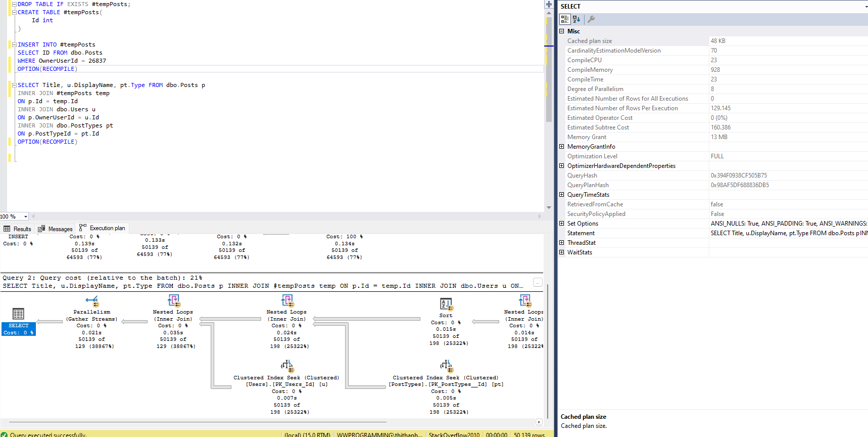Click the query text ellipsis button

[538, 282]
